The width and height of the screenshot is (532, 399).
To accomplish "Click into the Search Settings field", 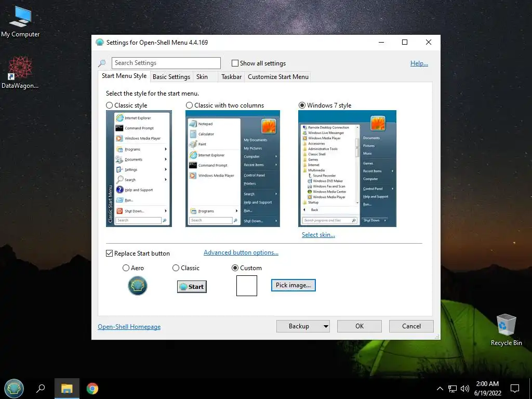I will (166, 63).
